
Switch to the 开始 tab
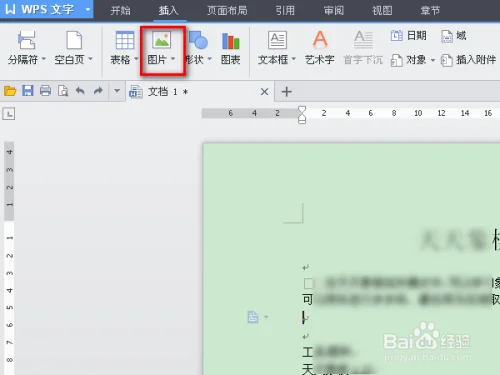[120, 11]
